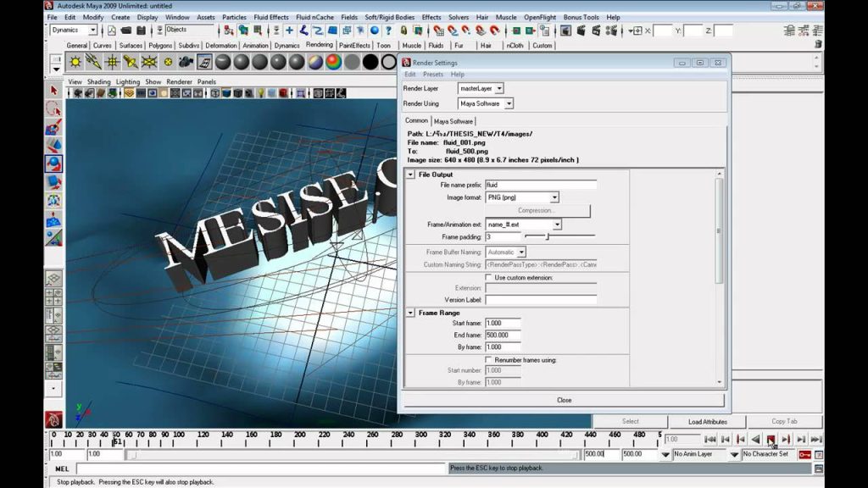Image resolution: width=868 pixels, height=488 pixels.
Task: Activate the highlighted Rotate tool in toolbox
Action: click(53, 164)
